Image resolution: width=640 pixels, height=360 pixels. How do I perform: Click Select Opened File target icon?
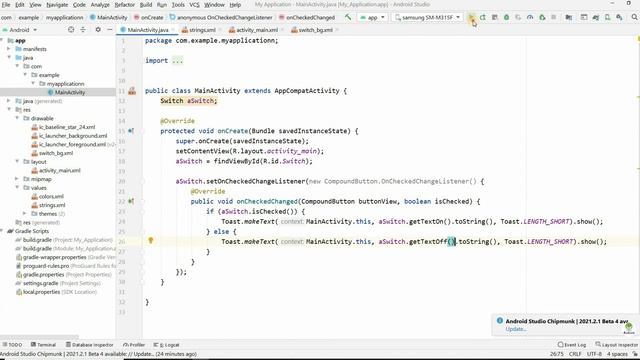pos(71,29)
